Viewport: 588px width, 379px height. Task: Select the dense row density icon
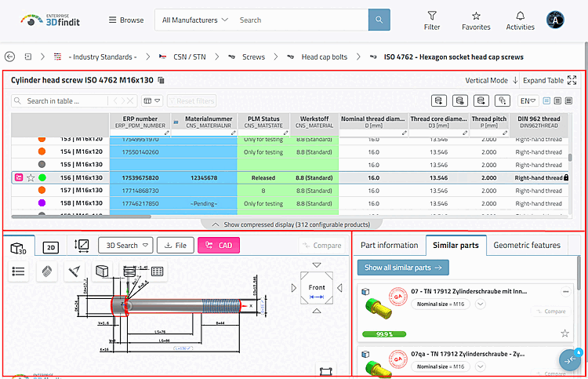tap(568, 101)
